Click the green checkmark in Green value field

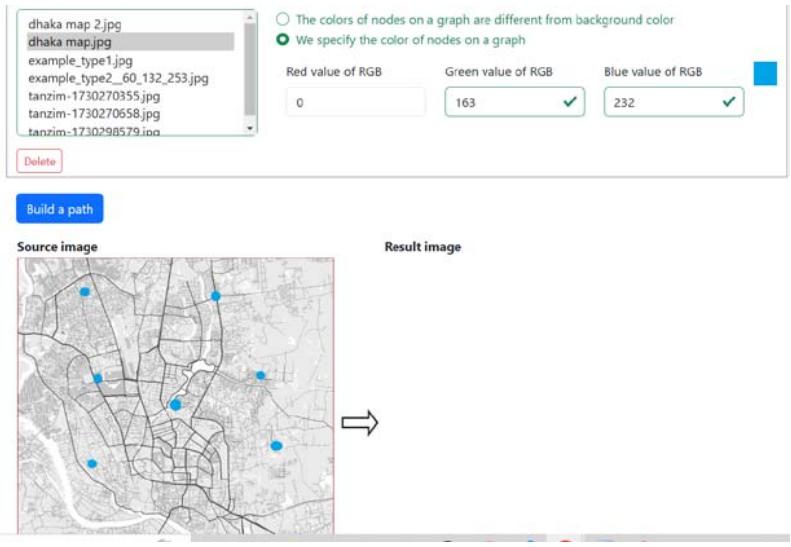click(x=570, y=102)
